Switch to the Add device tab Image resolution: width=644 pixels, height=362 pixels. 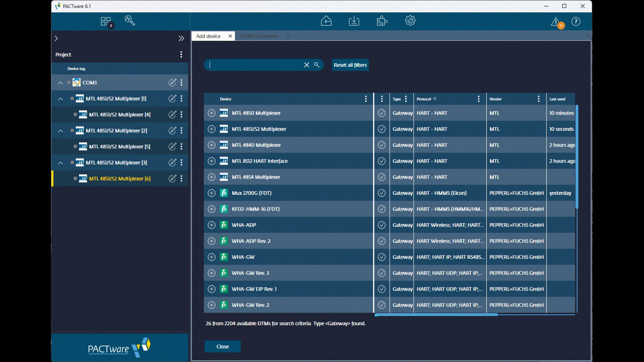(x=208, y=36)
